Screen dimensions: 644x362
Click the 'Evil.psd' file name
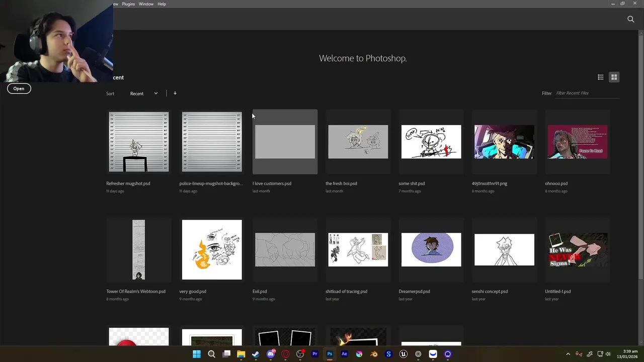click(260, 292)
